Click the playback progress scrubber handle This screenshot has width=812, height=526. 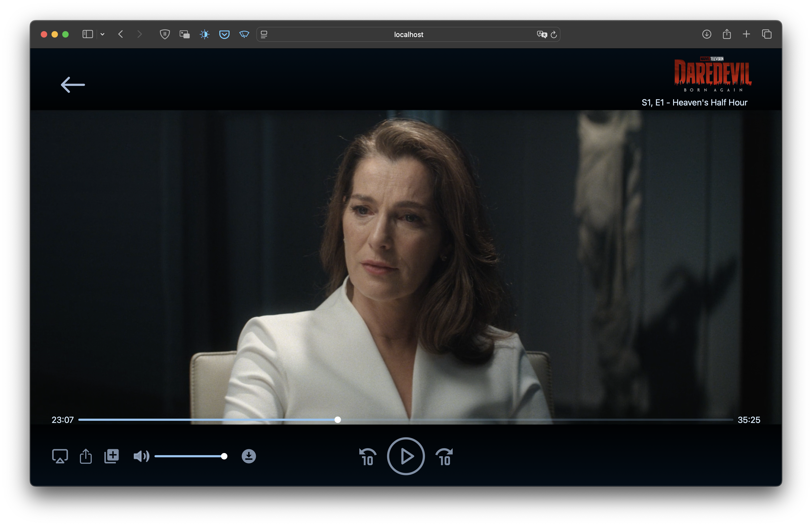pos(337,419)
